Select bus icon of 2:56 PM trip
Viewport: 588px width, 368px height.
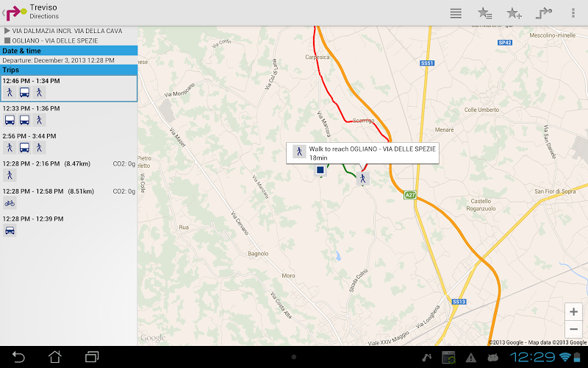[24, 148]
